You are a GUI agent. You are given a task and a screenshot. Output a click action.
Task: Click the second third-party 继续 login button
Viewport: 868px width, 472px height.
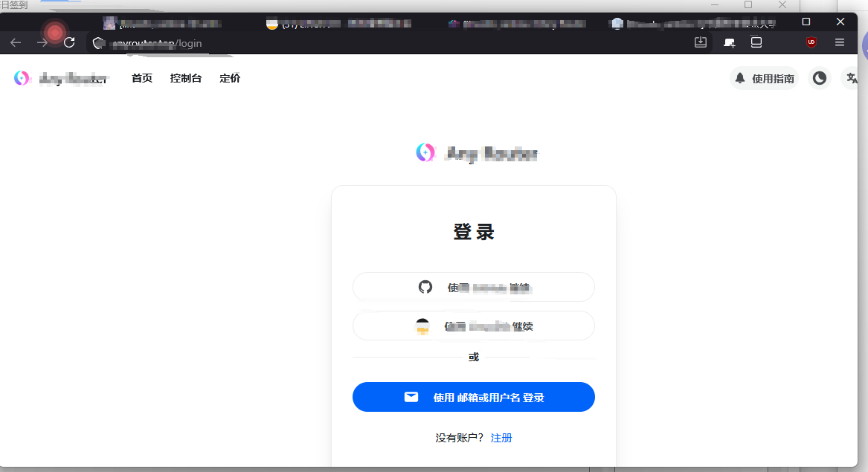tap(474, 326)
